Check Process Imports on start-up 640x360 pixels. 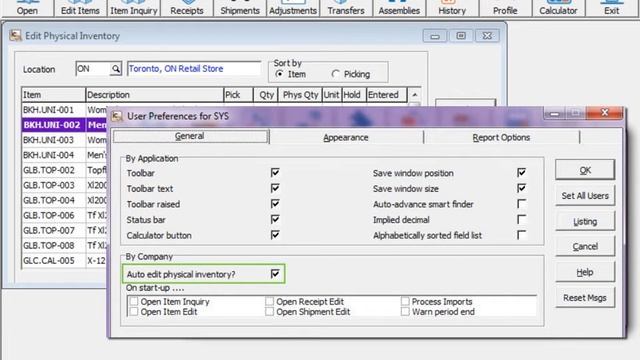(x=405, y=301)
